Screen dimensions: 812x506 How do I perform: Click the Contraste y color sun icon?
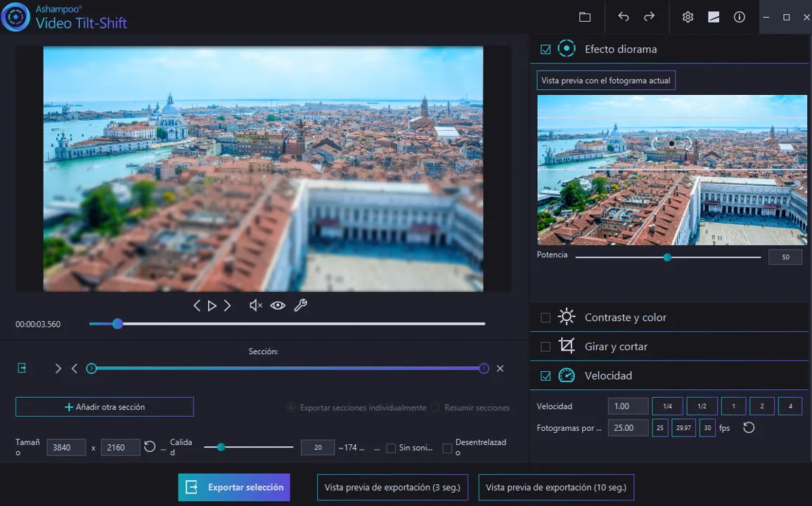pos(567,317)
